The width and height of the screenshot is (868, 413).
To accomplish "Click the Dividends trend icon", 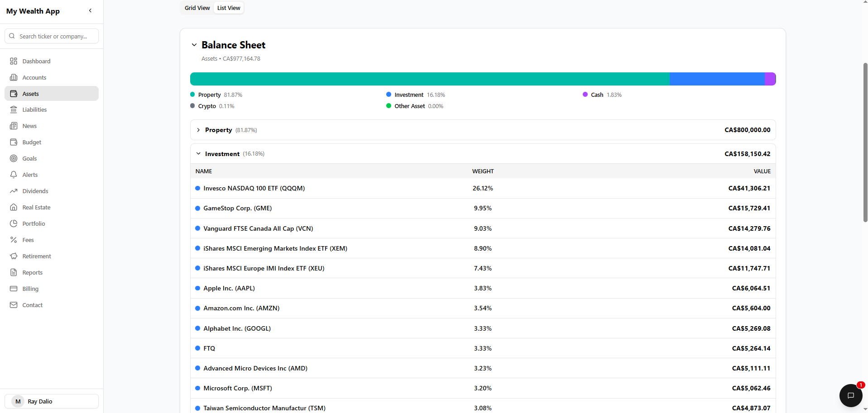I will (x=14, y=191).
